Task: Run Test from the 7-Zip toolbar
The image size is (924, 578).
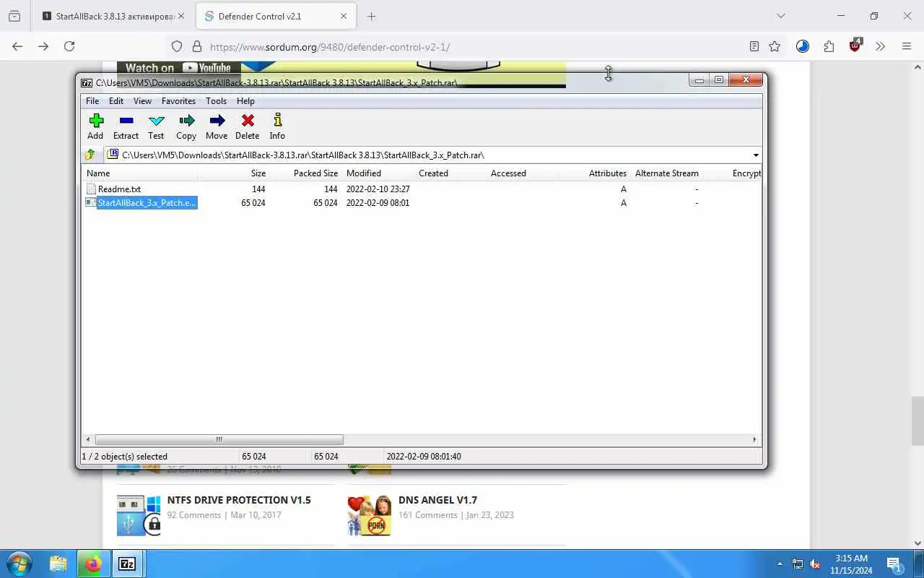Action: pyautogui.click(x=156, y=126)
